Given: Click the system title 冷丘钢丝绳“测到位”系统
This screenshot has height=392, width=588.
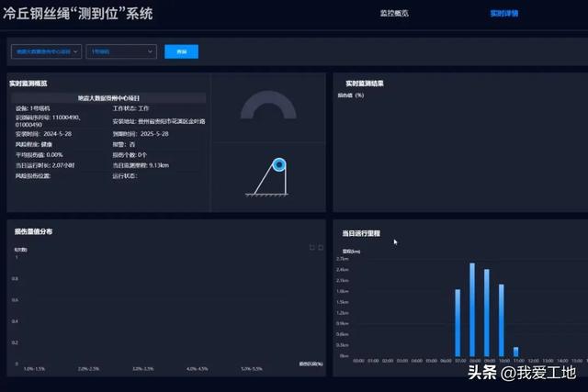Looking at the screenshot, I should 78,14.
